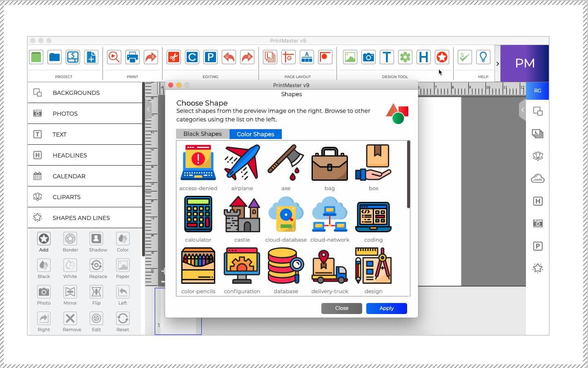The image size is (588, 368).
Task: Select the castle shape thumbnail
Action: pos(242,214)
